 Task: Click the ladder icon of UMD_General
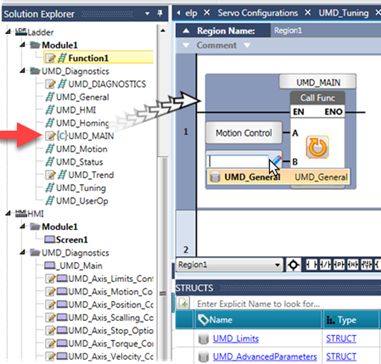50,97
